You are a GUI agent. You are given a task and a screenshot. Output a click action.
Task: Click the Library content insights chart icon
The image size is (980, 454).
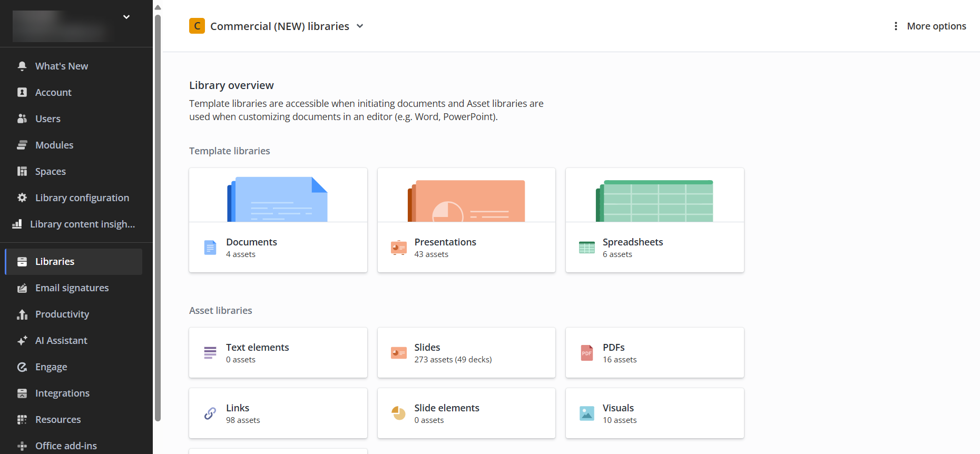point(17,224)
